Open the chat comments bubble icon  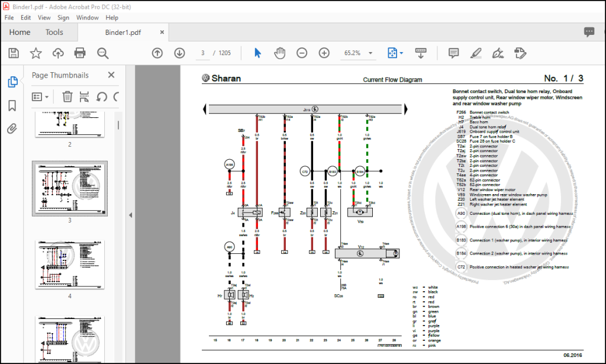click(x=589, y=32)
